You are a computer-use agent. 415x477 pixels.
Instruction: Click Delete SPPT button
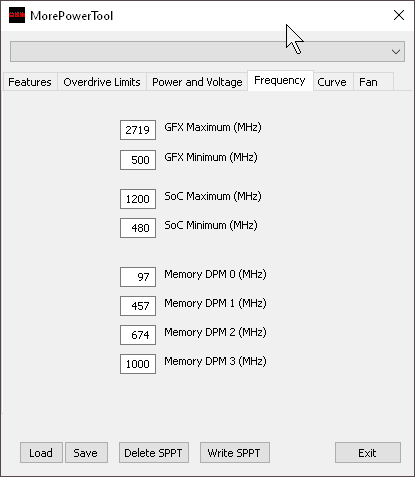click(154, 453)
